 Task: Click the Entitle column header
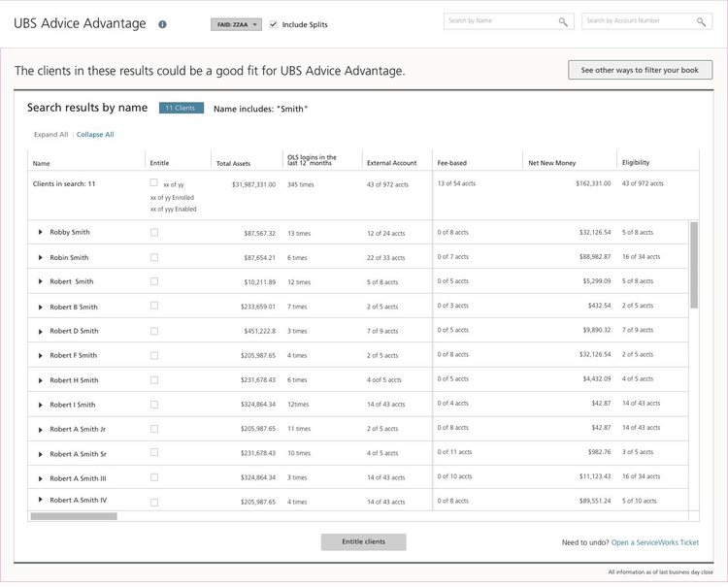click(x=159, y=163)
